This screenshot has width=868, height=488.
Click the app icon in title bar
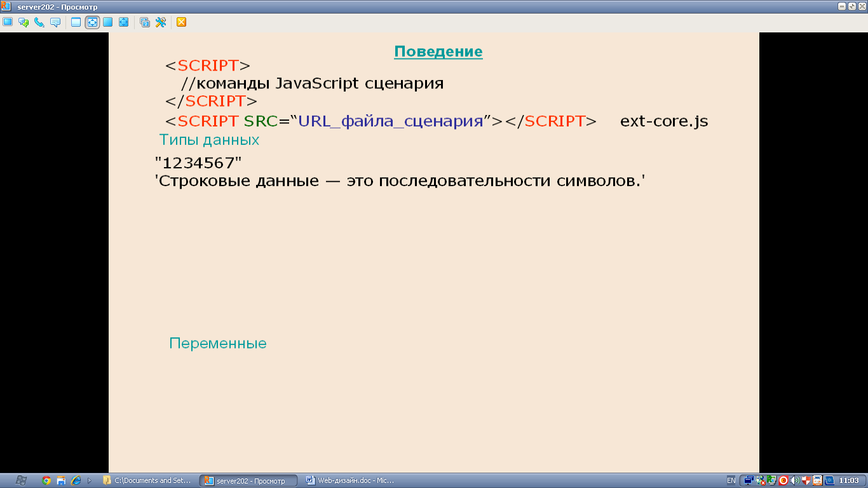point(6,6)
